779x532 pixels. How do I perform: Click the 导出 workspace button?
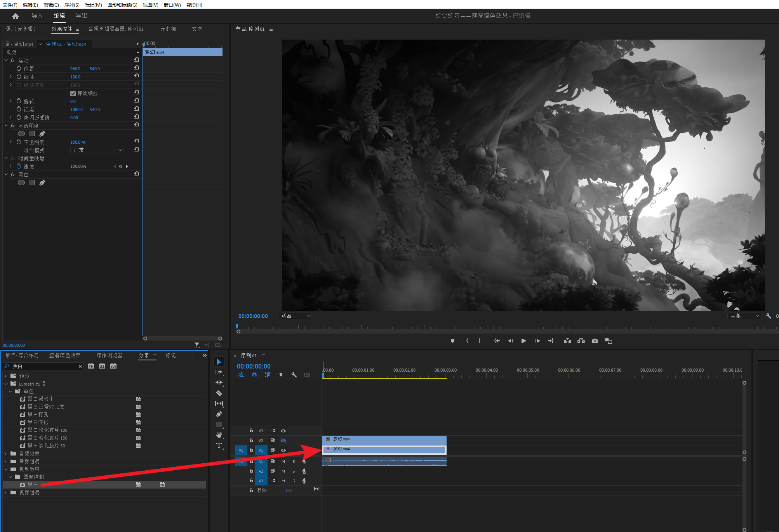point(82,16)
